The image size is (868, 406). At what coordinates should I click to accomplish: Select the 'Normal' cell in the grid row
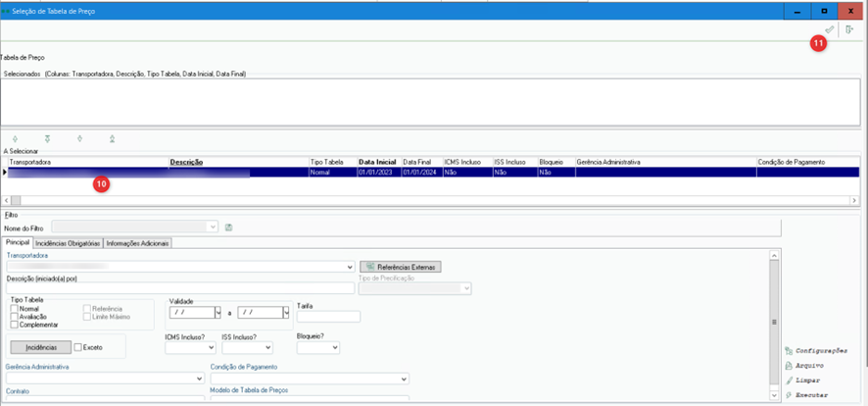click(333, 173)
